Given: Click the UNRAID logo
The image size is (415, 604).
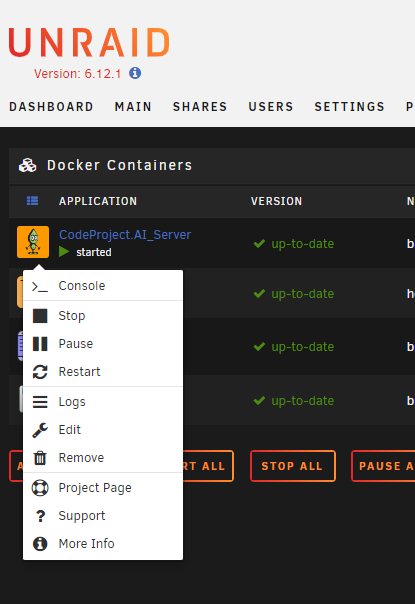Looking at the screenshot, I should [x=89, y=42].
